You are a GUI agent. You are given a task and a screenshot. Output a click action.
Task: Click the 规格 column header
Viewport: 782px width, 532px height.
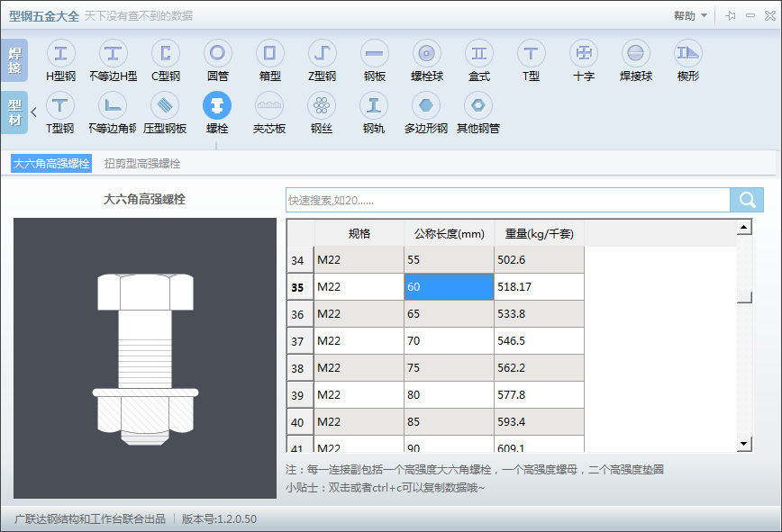(359, 233)
